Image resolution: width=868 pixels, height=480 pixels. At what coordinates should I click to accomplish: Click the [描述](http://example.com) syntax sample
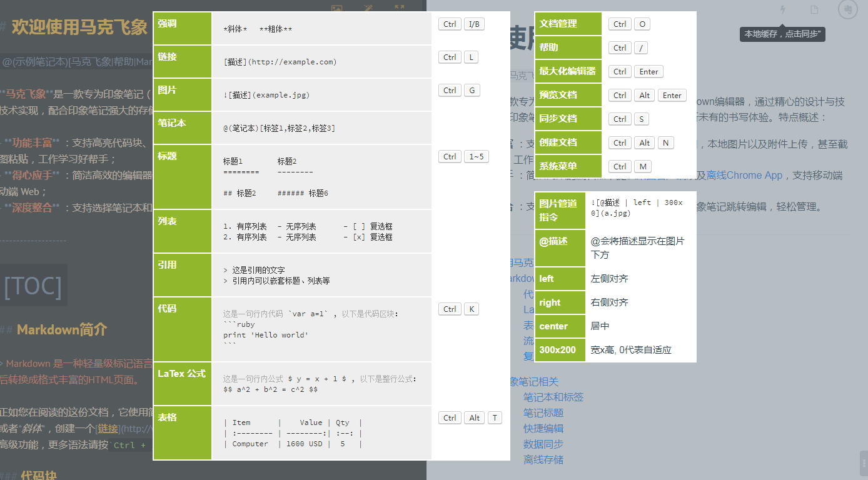pos(280,62)
